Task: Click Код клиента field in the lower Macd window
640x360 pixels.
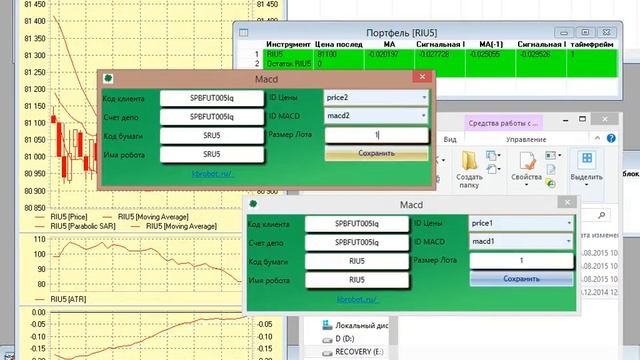Action: click(x=357, y=224)
